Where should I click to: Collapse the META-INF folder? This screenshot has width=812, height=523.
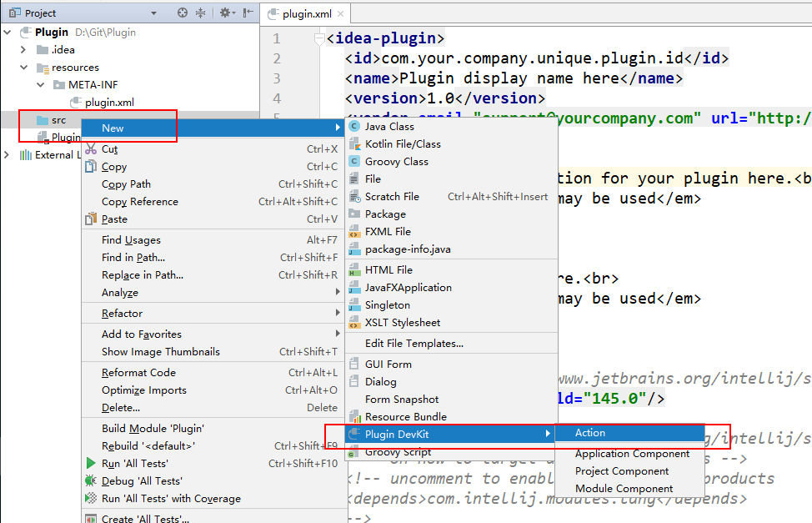(x=40, y=84)
